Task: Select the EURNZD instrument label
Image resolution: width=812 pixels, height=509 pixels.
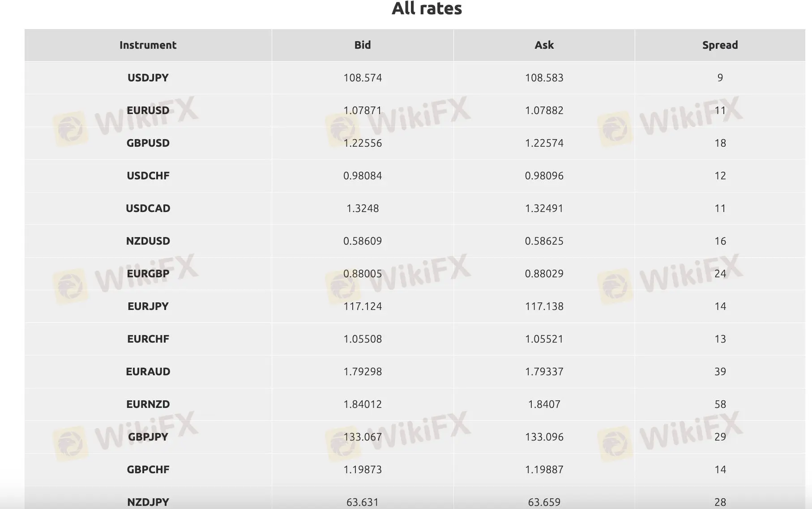Action: (148, 404)
